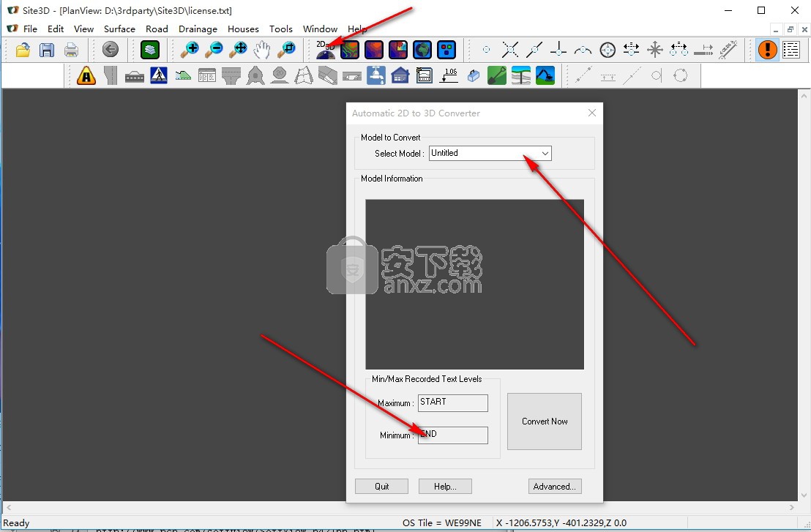This screenshot has width=811, height=532.
Task: Click the orange exclamation mark icon
Action: click(x=768, y=50)
